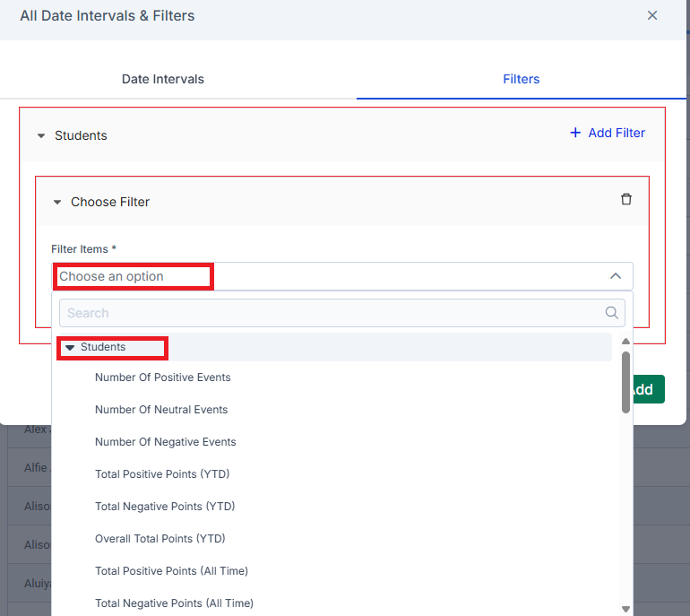Screen dimensions: 690x616
Task: Click the scroll down arrow in list
Action: pyautogui.click(x=625, y=609)
